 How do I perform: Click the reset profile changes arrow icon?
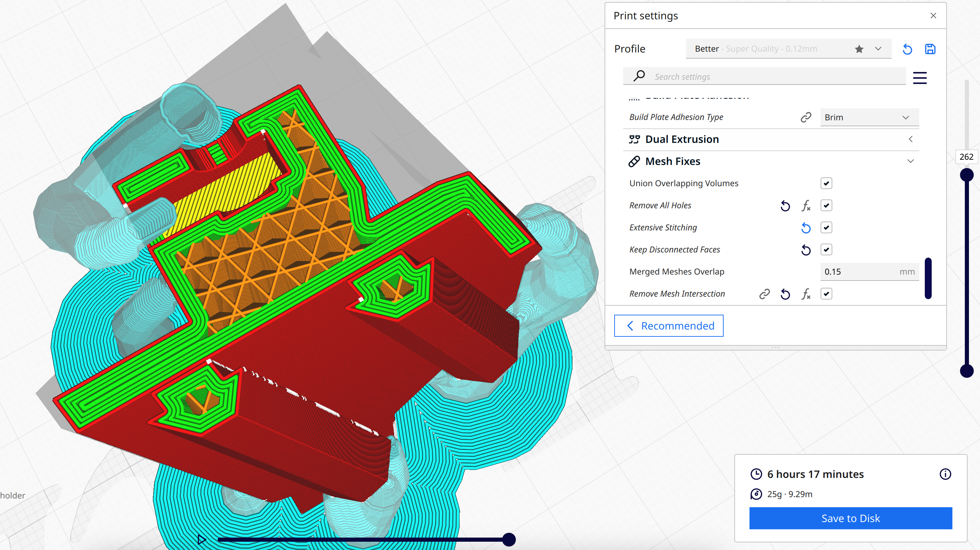[x=907, y=49]
